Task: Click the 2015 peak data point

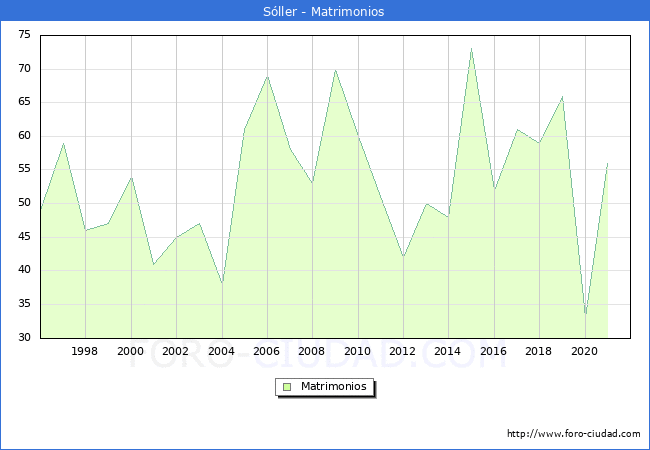Action: (x=471, y=49)
